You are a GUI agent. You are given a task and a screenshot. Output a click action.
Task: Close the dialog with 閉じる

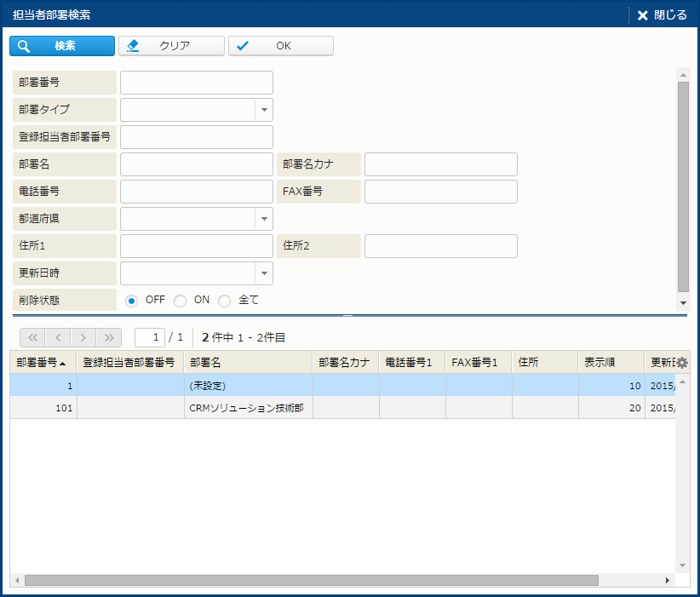[662, 15]
